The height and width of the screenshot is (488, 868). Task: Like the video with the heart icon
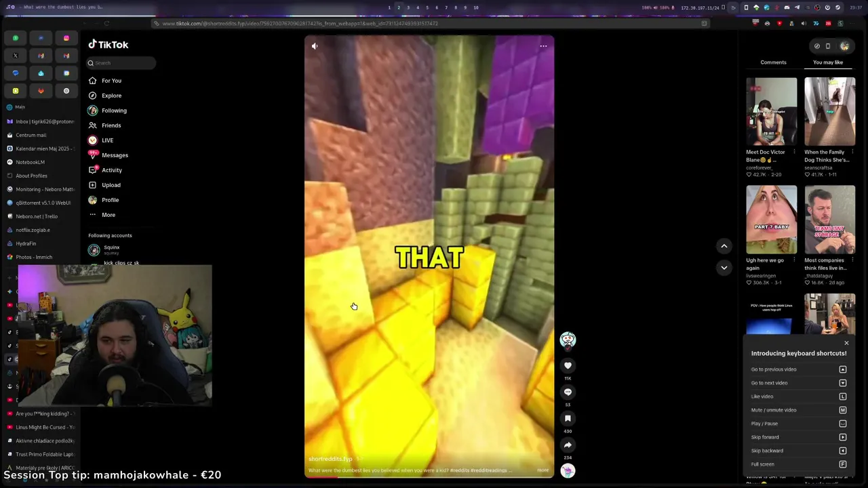pyautogui.click(x=568, y=365)
